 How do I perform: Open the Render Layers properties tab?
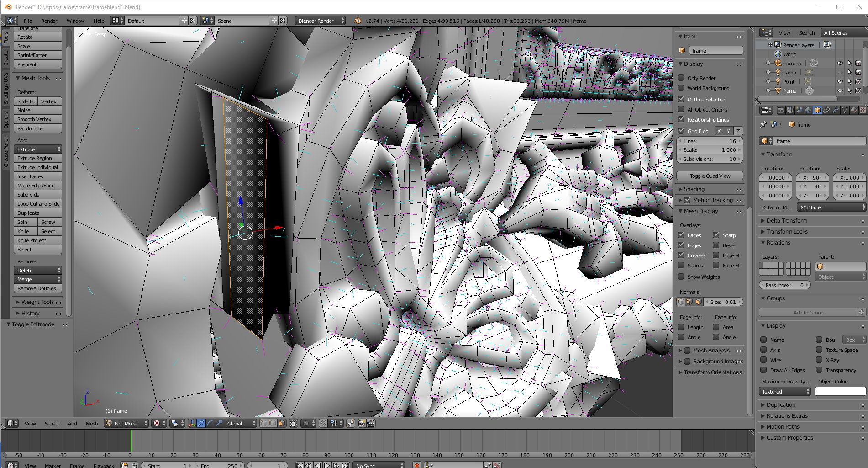click(790, 110)
